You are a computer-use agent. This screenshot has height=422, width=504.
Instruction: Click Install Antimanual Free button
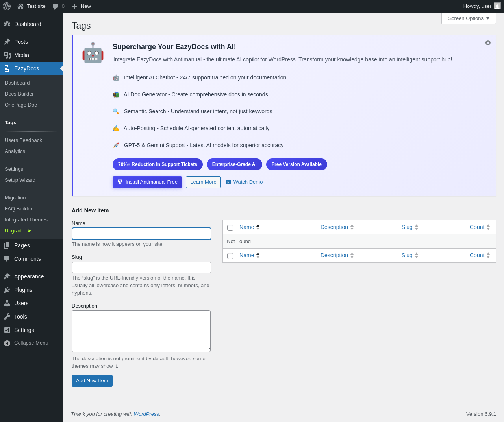click(147, 182)
